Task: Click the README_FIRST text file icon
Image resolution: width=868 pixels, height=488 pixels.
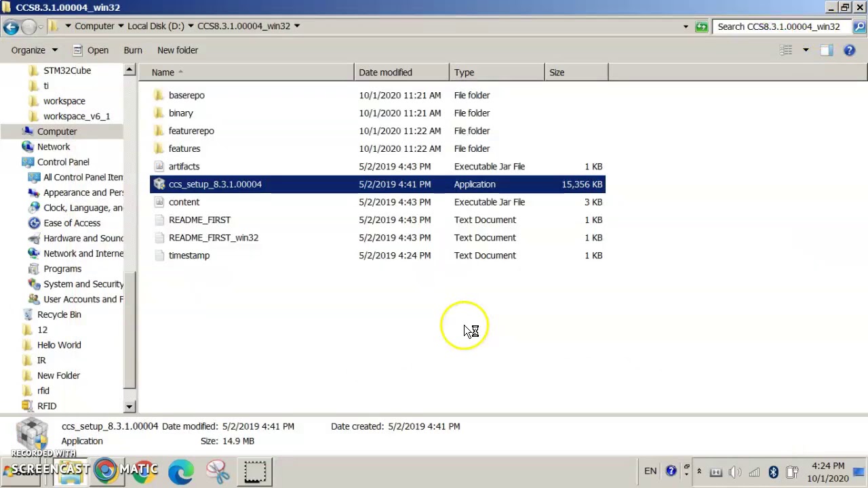Action: click(159, 220)
